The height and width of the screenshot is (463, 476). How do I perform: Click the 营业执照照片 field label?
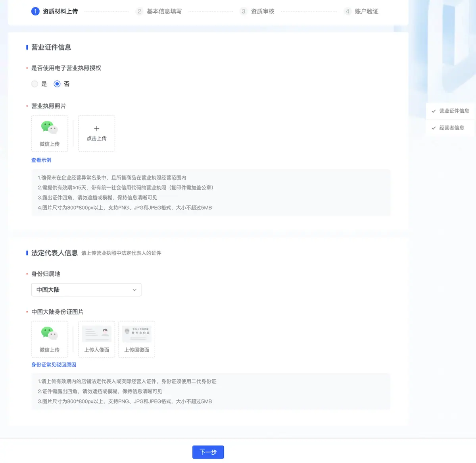click(48, 106)
